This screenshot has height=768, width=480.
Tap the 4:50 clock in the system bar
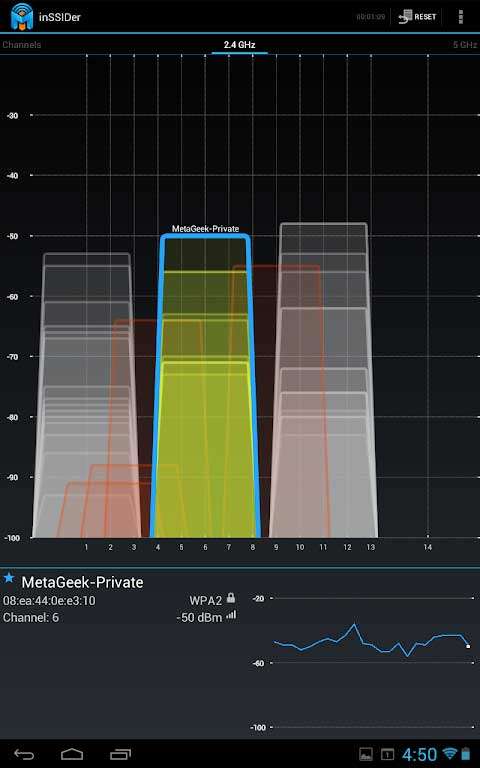pos(420,754)
